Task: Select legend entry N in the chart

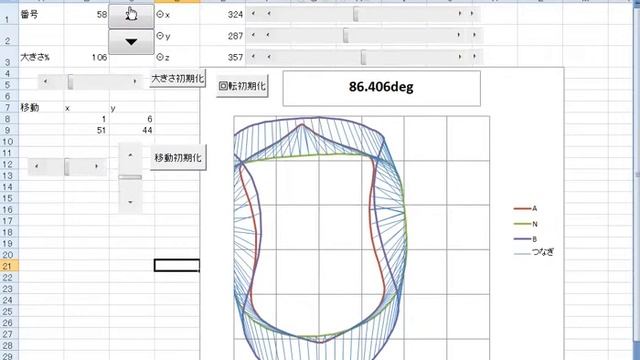Action: [x=526, y=224]
